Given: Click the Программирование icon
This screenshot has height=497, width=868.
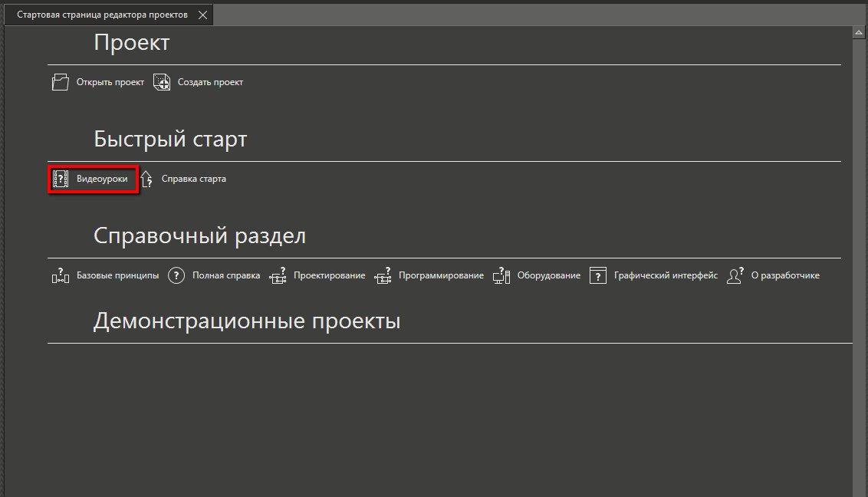Looking at the screenshot, I should click(383, 275).
